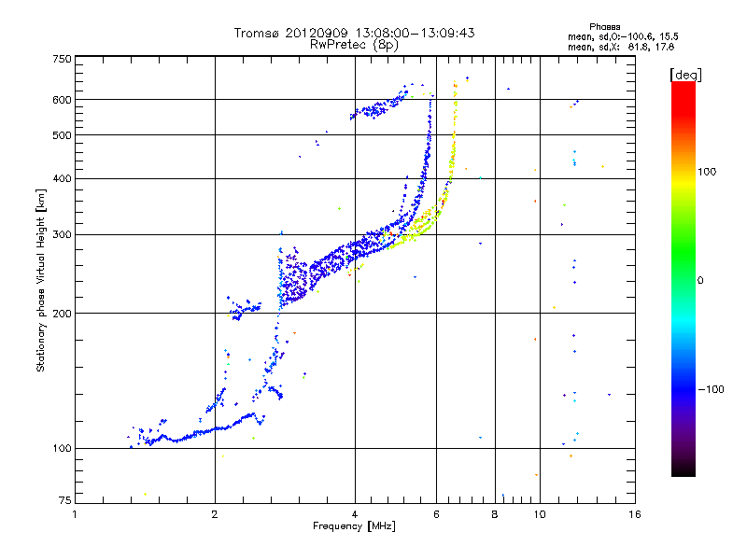The image size is (747, 560).
Task: Click the y-axis tick label '200'
Action: [62, 314]
